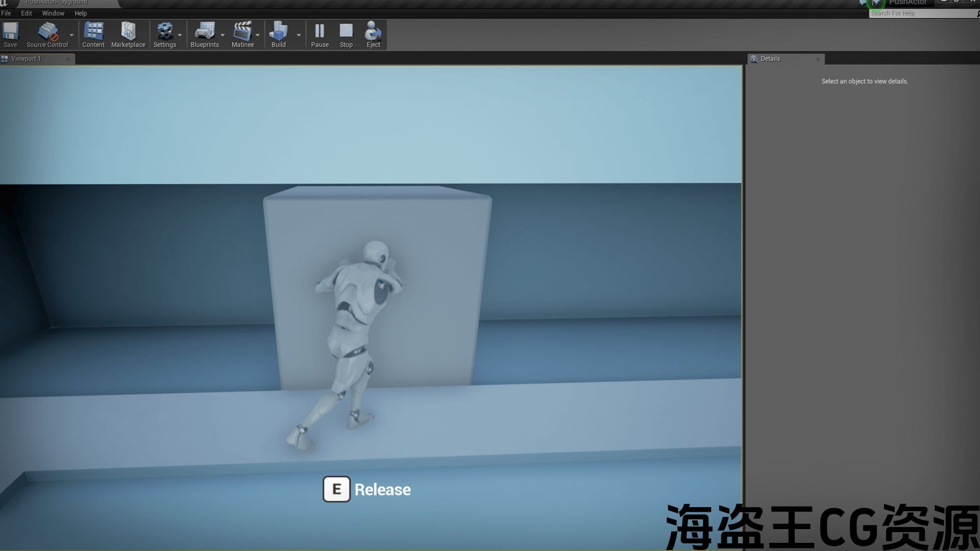Expand the Source Control dropdown arrow
The width and height of the screenshot is (980, 551).
pos(71,35)
